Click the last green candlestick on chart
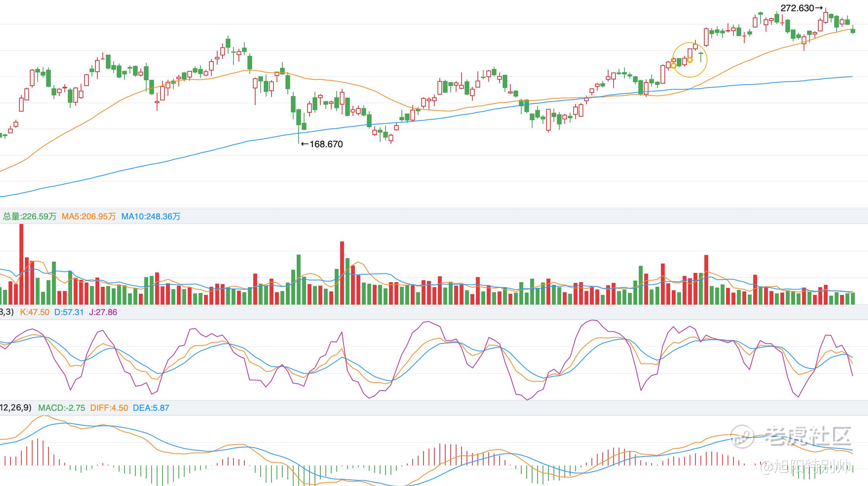Viewport: 868px width, 486px height. pyautogui.click(x=853, y=31)
